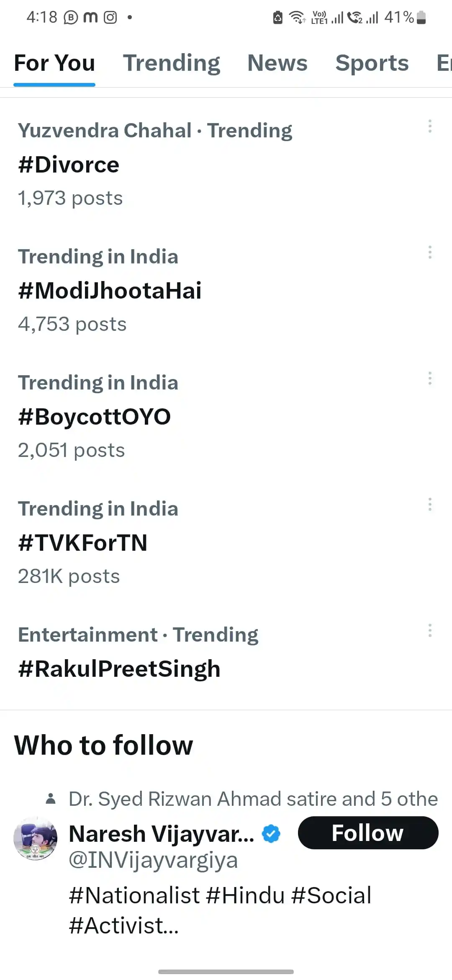This screenshot has width=452, height=980.
Task: Switch to the News tab
Action: (277, 63)
